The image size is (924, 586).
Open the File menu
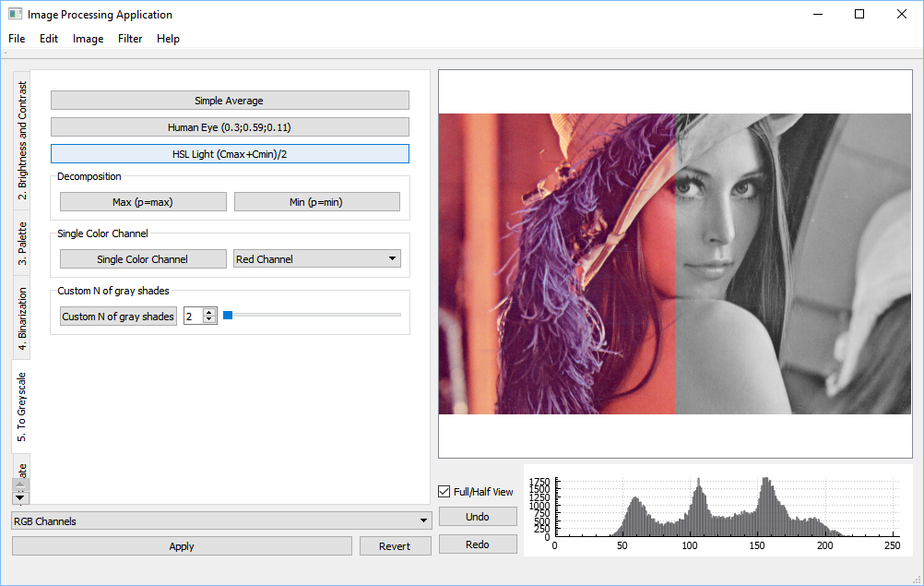[x=17, y=39]
